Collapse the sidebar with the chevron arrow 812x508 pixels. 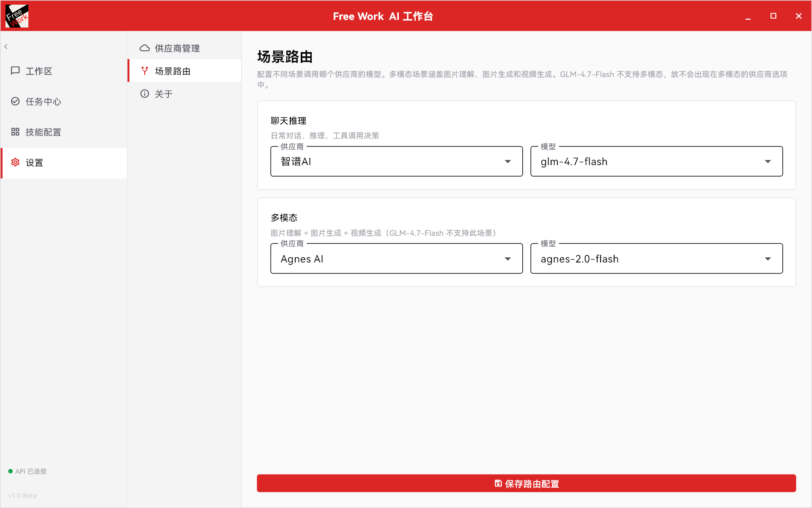tap(6, 47)
